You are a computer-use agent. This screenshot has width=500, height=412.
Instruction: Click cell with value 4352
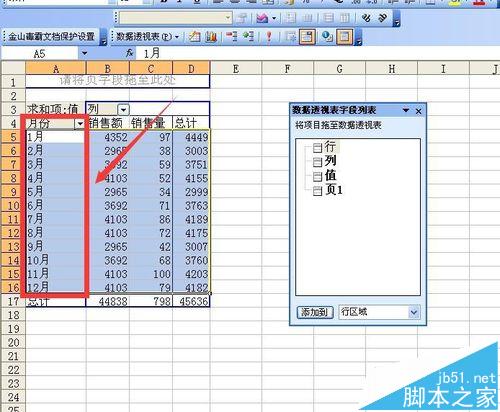(108, 137)
